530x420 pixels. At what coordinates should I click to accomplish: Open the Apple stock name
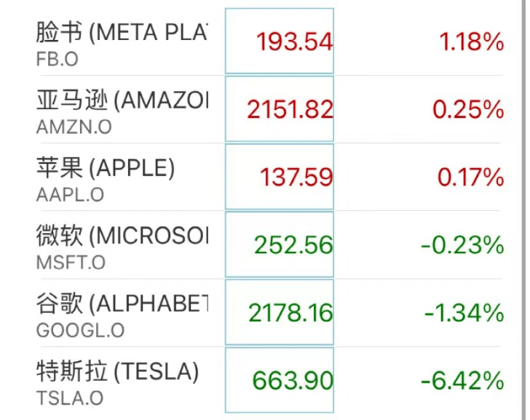105,168
